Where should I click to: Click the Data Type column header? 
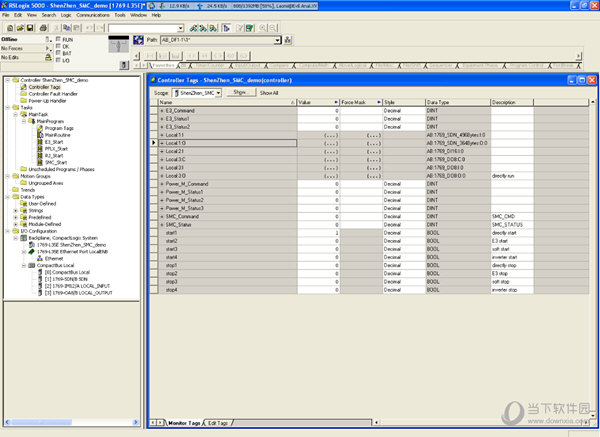click(458, 102)
